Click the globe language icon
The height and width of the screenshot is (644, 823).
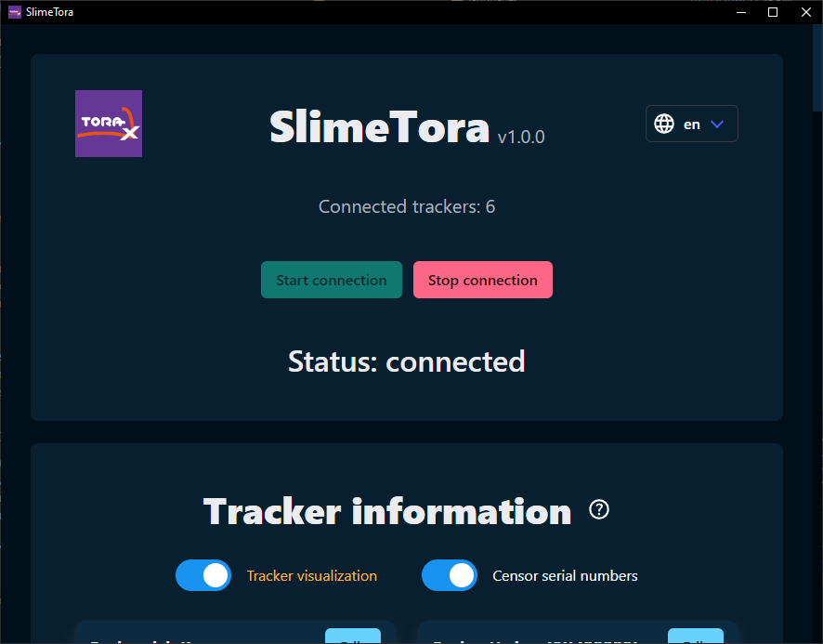coord(664,124)
